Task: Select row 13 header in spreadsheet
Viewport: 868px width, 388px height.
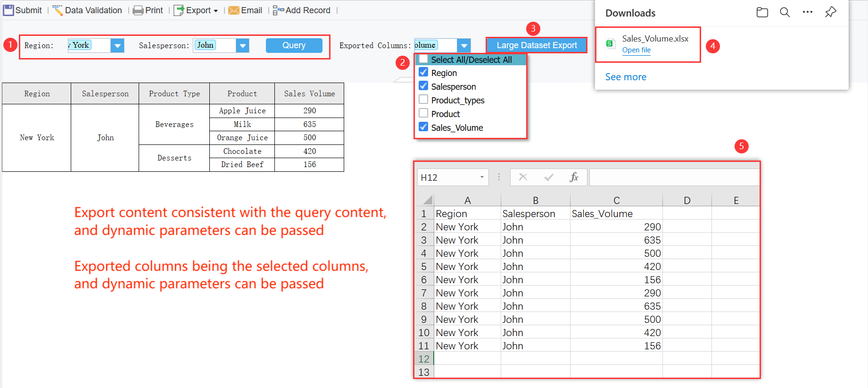Action: click(x=424, y=372)
